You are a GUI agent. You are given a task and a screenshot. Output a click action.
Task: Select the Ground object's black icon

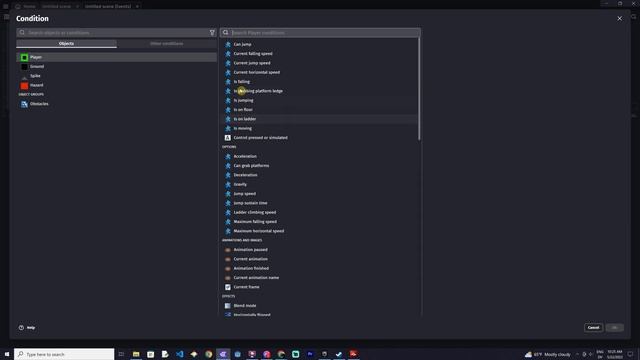(x=24, y=67)
